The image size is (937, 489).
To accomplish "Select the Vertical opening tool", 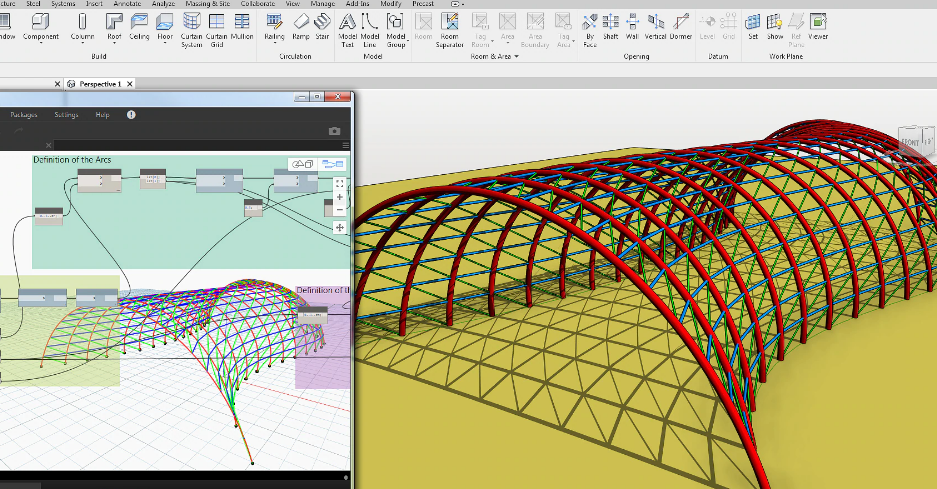I will [x=656, y=28].
